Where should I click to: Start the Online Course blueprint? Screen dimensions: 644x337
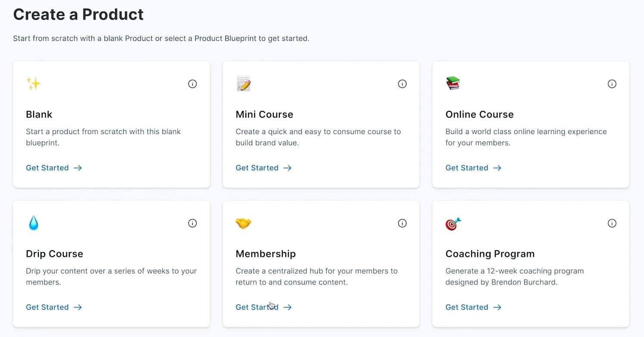point(473,168)
